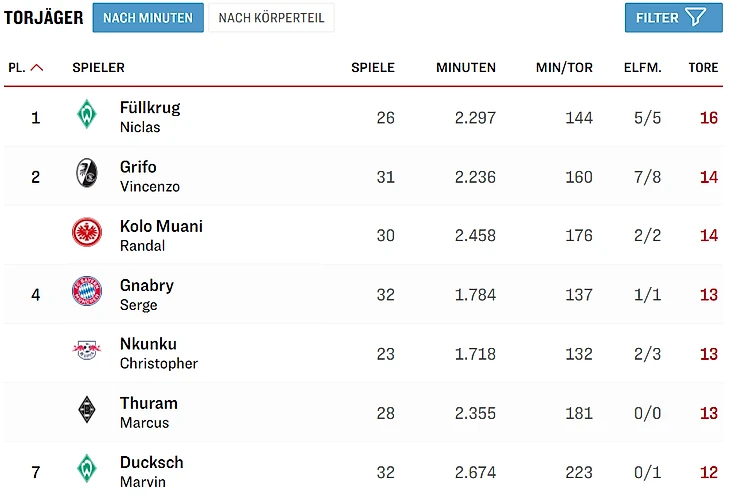Click Thuram's goal count of 13
Screen dimensions: 730x499
[708, 412]
